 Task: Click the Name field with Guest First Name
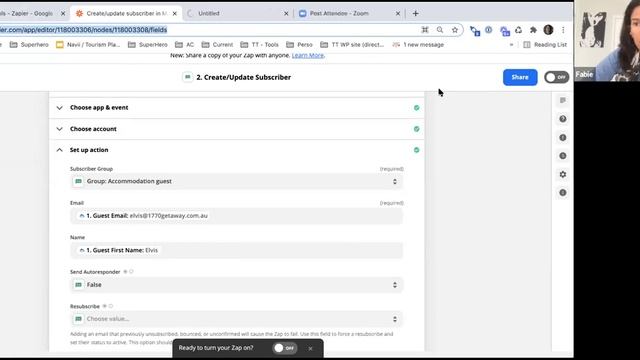point(237,250)
